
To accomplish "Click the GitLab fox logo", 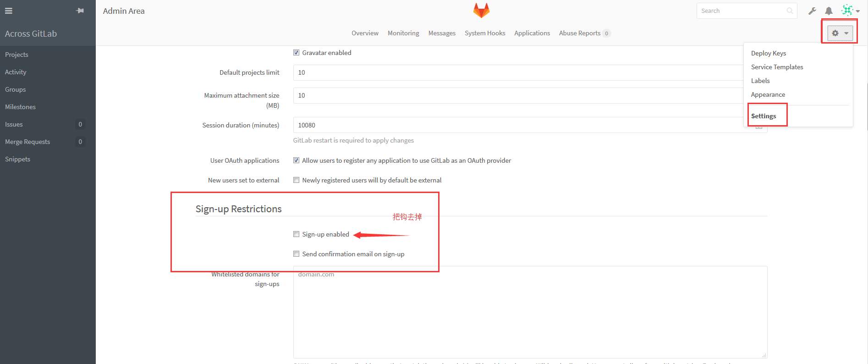I will [x=481, y=11].
